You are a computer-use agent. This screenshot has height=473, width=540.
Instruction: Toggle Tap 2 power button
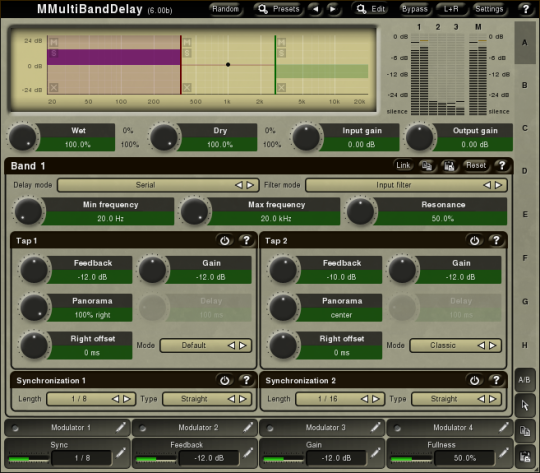click(x=475, y=240)
